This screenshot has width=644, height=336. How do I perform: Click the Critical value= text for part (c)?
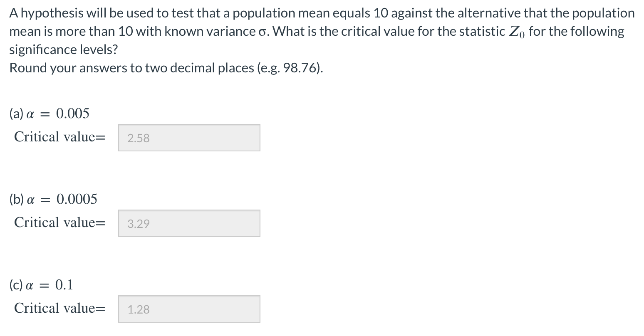tap(59, 308)
